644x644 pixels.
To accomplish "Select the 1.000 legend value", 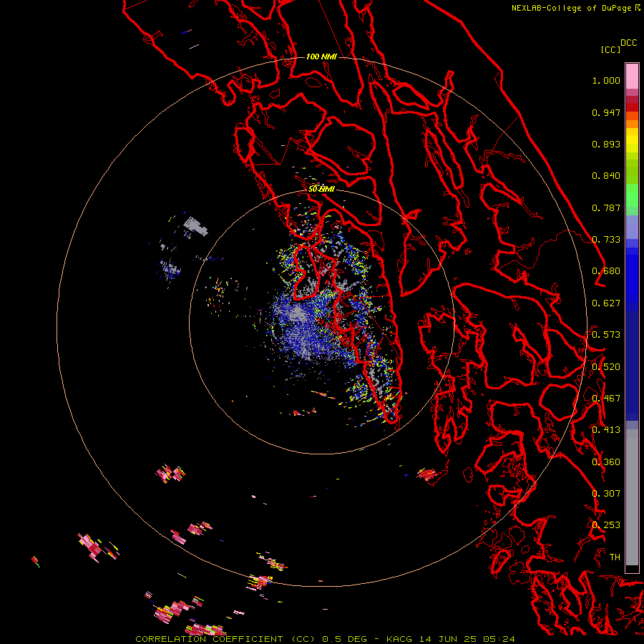I will click(606, 80).
